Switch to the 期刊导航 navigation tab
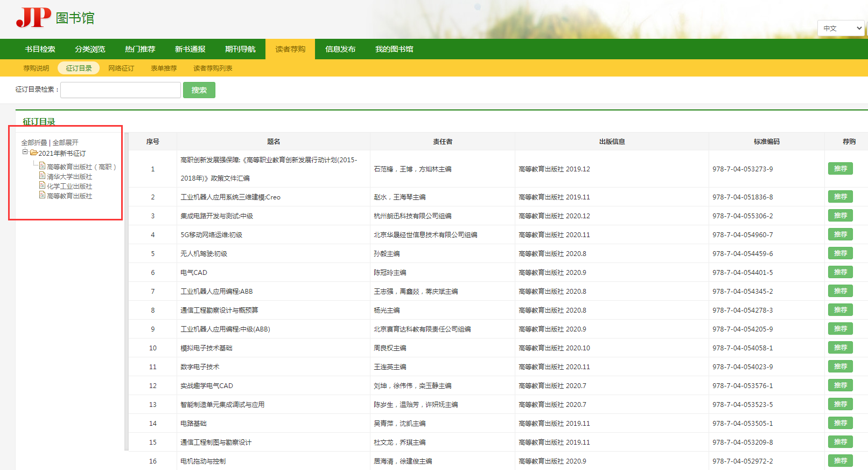Viewport: 868px width, 470px height. click(240, 49)
